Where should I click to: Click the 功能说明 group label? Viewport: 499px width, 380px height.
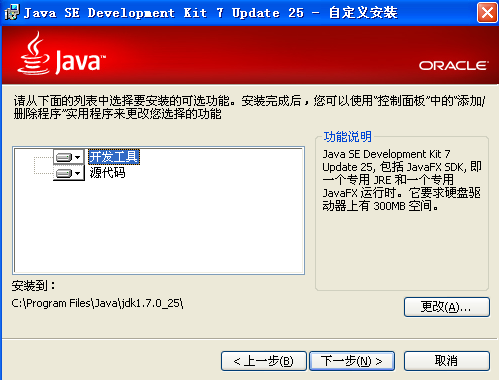(347, 137)
